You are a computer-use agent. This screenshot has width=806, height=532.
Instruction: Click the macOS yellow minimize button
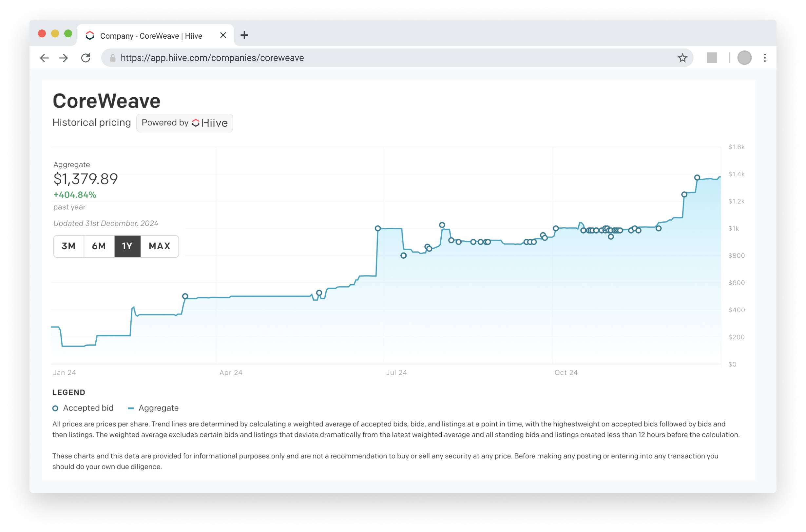tap(55, 34)
